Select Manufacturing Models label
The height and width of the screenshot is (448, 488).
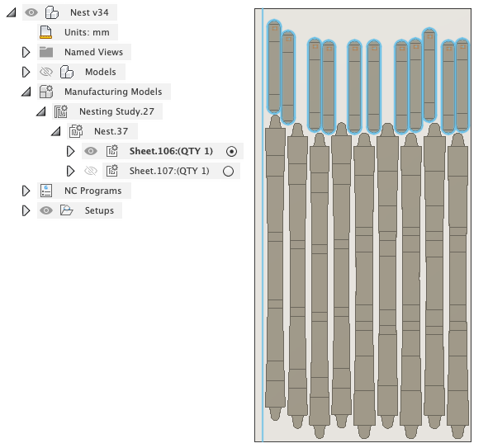[113, 92]
